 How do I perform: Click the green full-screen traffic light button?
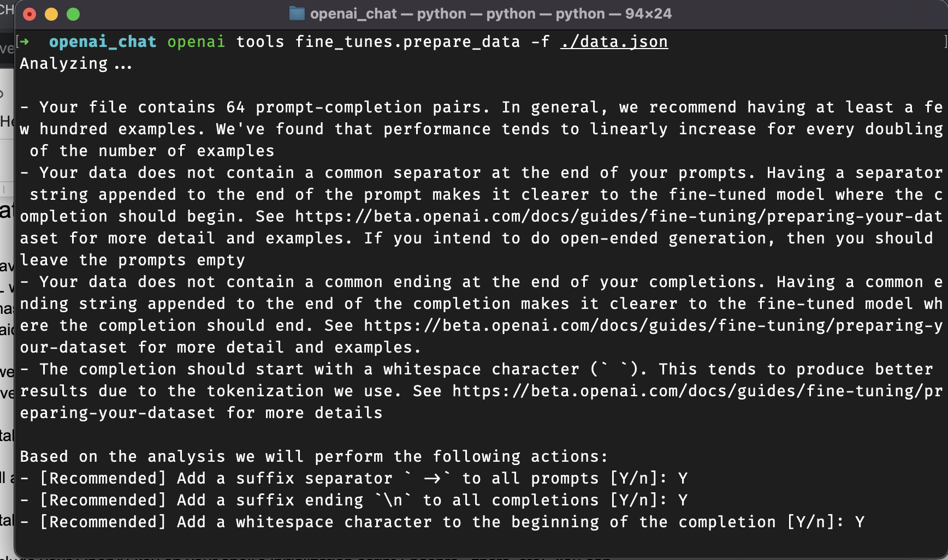point(73,14)
